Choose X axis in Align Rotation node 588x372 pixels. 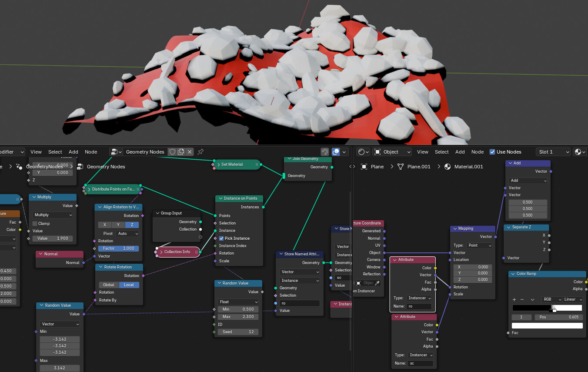[x=104, y=225]
